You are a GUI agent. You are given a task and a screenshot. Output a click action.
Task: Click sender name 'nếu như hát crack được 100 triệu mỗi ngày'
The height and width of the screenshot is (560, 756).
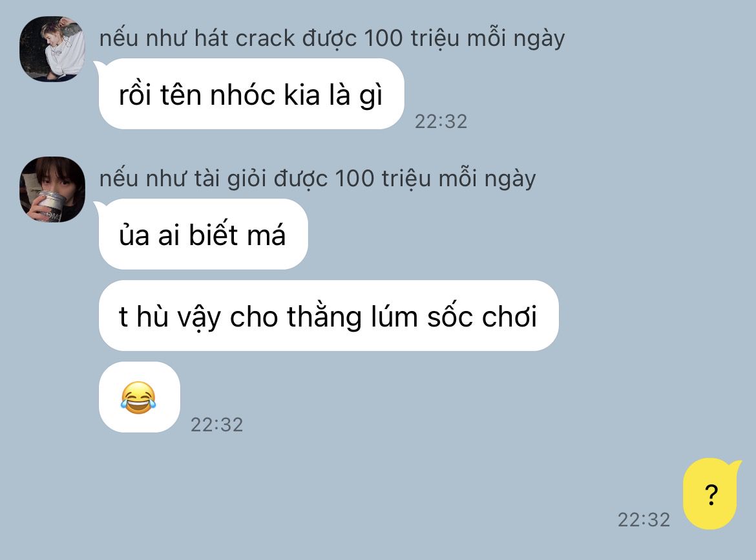pos(331,38)
